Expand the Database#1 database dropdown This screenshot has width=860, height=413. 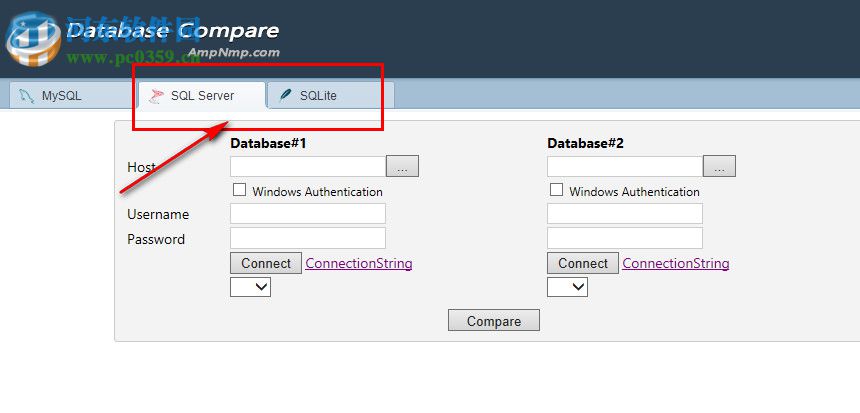click(250, 287)
